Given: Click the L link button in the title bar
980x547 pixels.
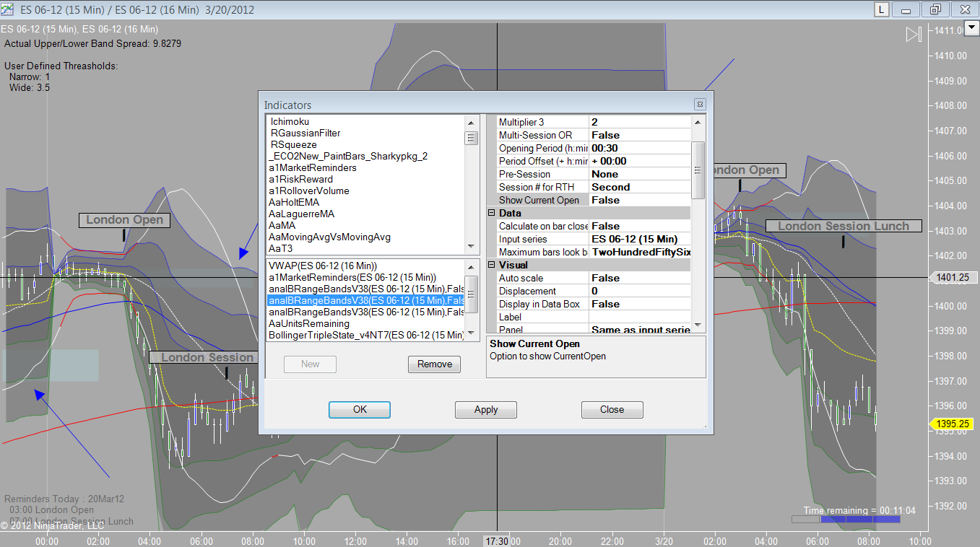Looking at the screenshot, I should [x=882, y=9].
